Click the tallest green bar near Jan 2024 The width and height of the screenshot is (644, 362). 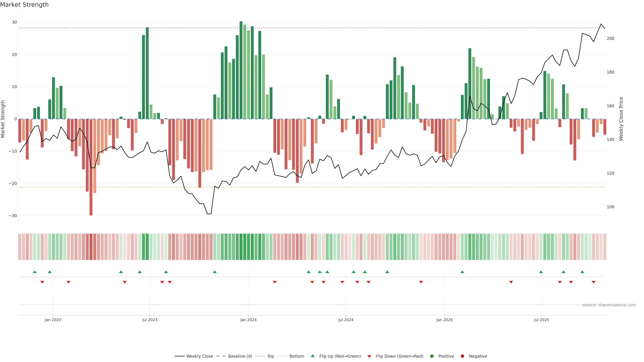pyautogui.click(x=241, y=70)
